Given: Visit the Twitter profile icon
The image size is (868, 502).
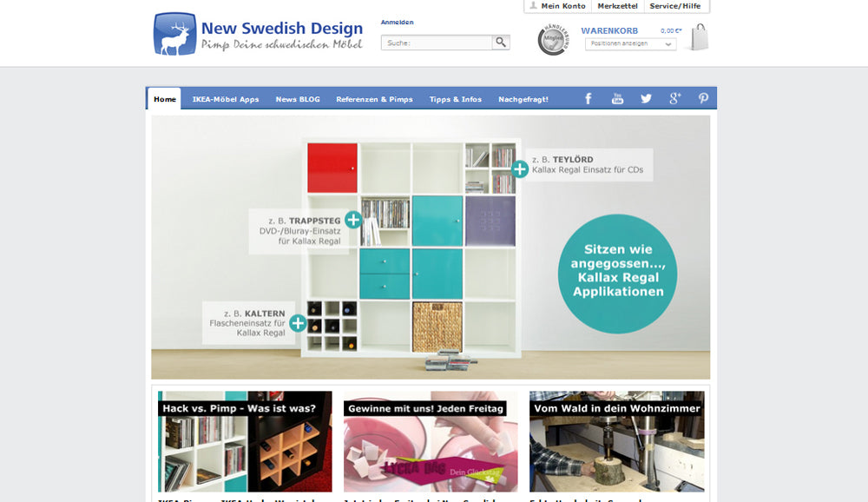Looking at the screenshot, I should point(646,99).
